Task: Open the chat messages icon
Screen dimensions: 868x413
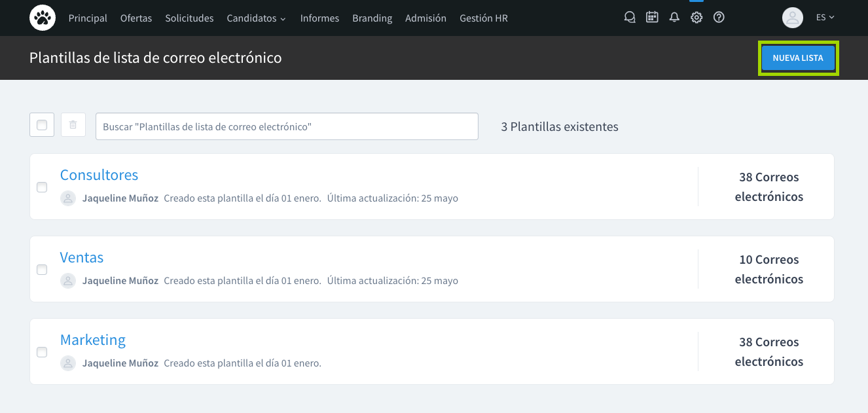Action: pos(630,18)
